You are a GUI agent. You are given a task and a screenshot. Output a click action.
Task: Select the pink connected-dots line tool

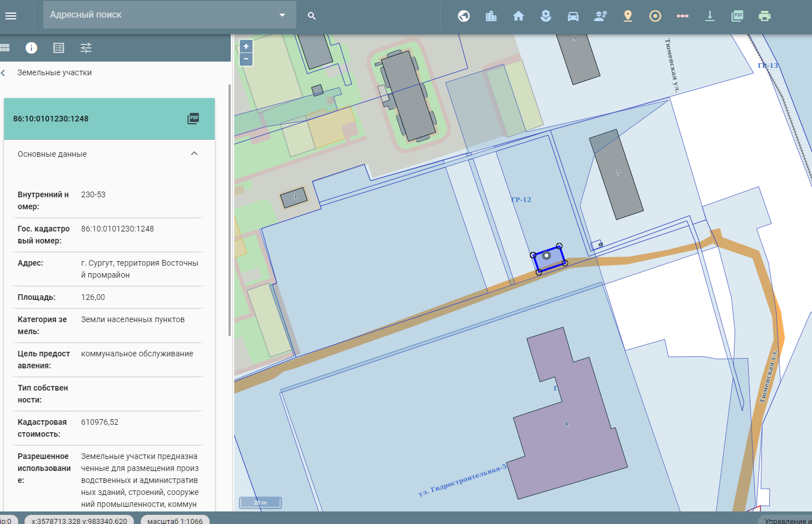tap(683, 16)
